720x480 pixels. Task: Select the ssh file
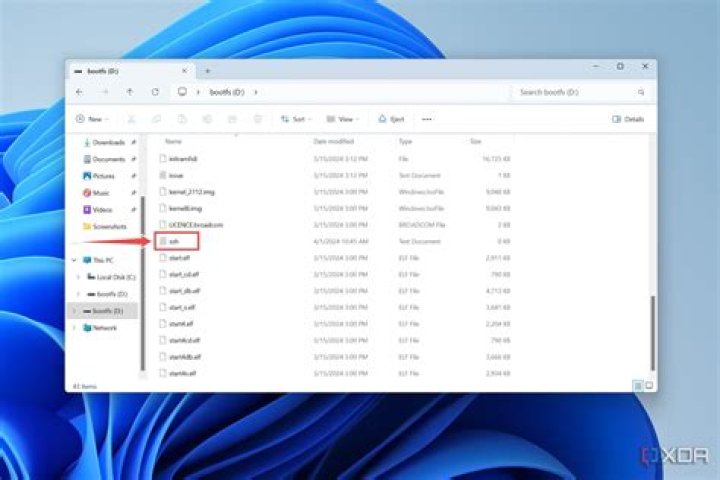(x=174, y=241)
